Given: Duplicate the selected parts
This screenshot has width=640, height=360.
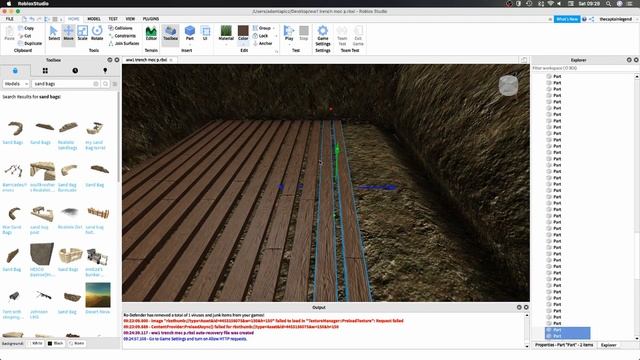Looking at the screenshot, I should point(30,43).
